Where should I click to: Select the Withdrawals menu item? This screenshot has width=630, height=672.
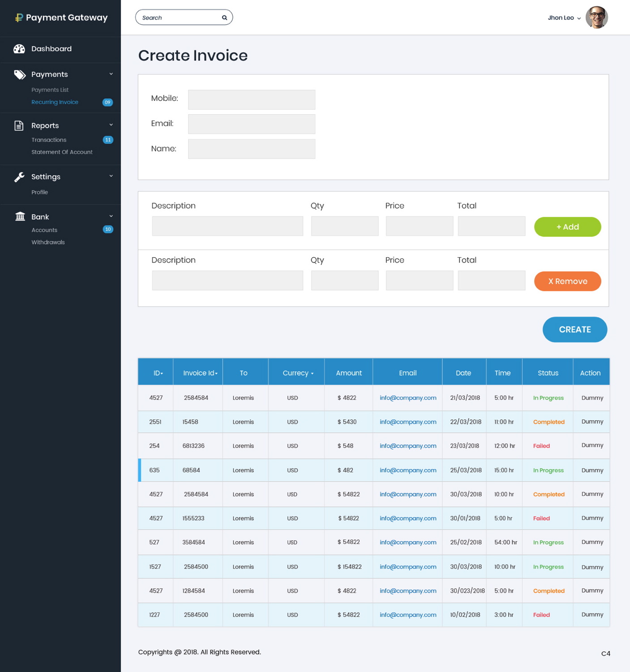(48, 242)
